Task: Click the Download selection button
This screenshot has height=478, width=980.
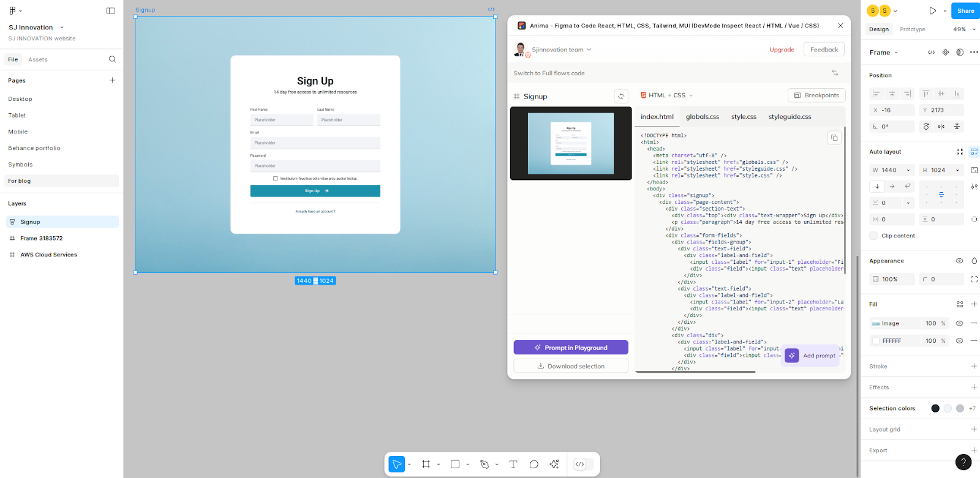Action: point(571,366)
